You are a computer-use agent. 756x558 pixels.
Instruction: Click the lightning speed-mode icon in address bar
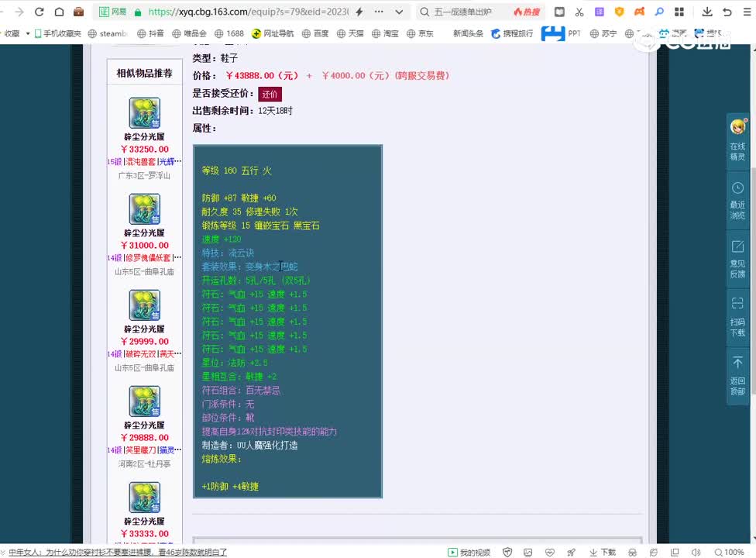[359, 12]
